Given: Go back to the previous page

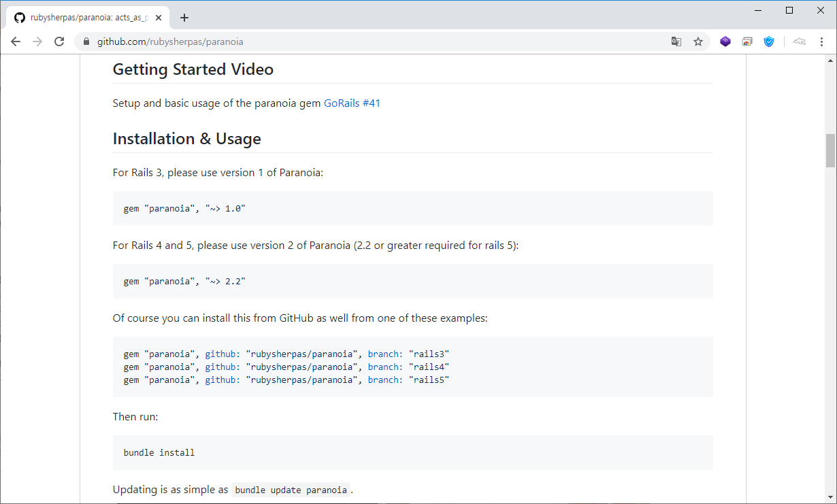Looking at the screenshot, I should pyautogui.click(x=16, y=41).
